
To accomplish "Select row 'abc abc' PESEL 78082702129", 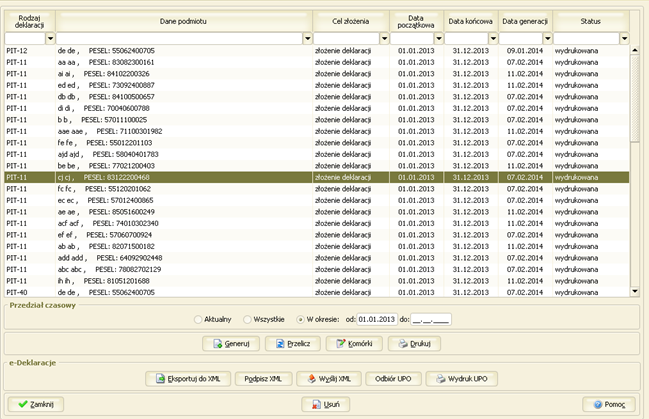I will (x=317, y=270).
